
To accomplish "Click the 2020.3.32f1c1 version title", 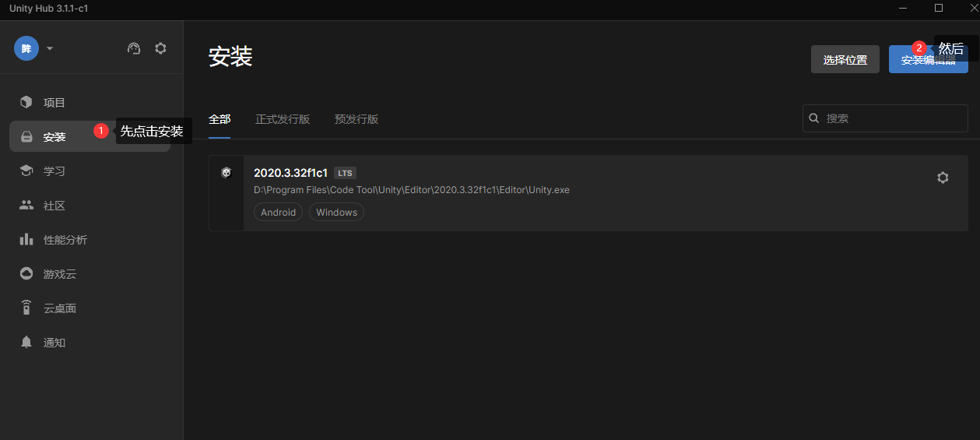I will (x=290, y=173).
